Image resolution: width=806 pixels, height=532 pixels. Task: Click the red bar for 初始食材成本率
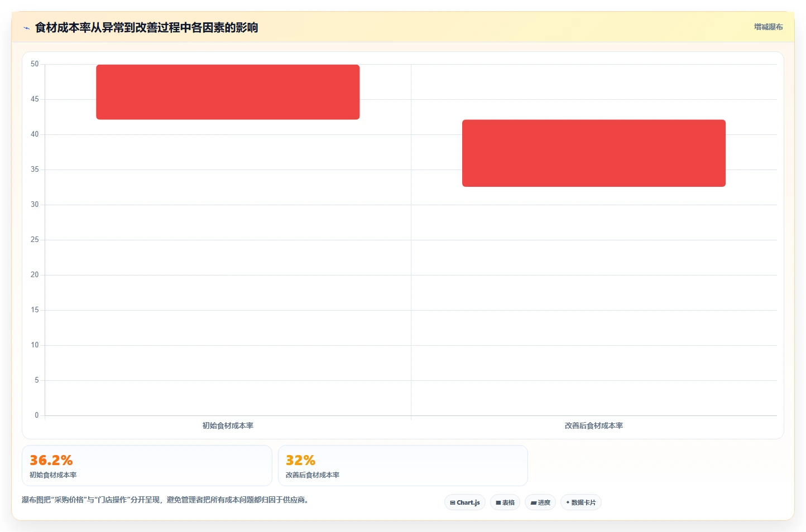click(x=228, y=92)
